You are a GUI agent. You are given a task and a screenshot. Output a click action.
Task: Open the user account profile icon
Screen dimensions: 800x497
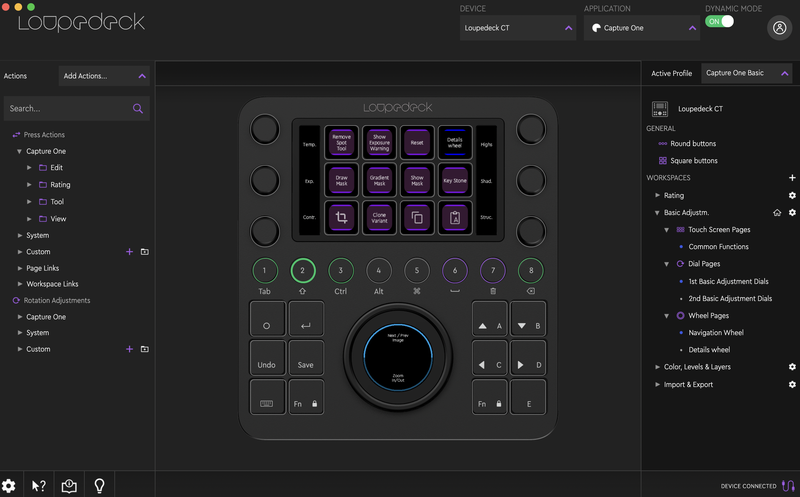point(779,28)
